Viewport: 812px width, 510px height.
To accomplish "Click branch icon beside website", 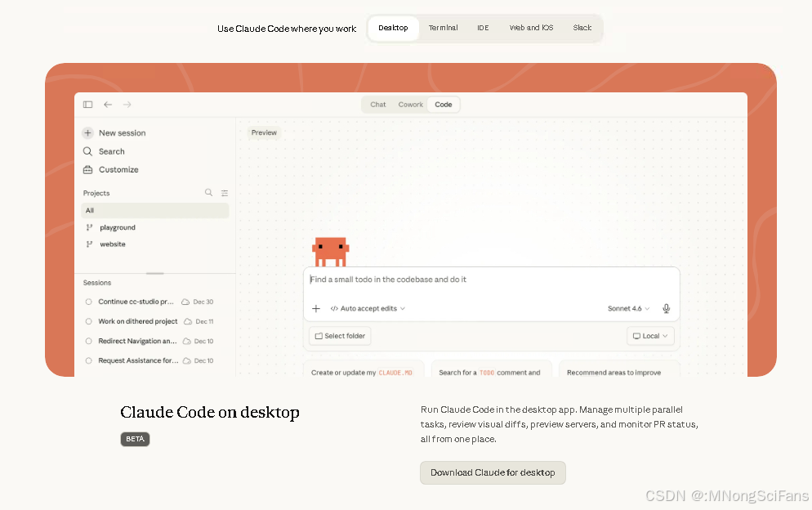I will [89, 244].
